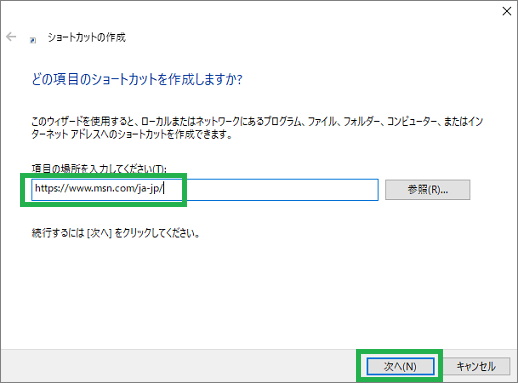This screenshot has width=518, height=383.
Task: Click the wizard description paragraph about このウィザード
Action: point(257,128)
